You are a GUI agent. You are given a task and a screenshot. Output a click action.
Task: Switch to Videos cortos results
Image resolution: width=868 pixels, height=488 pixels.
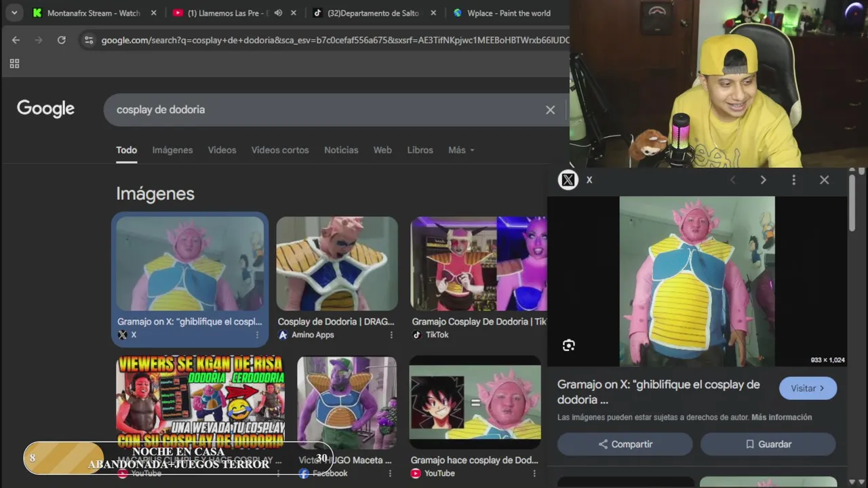280,150
